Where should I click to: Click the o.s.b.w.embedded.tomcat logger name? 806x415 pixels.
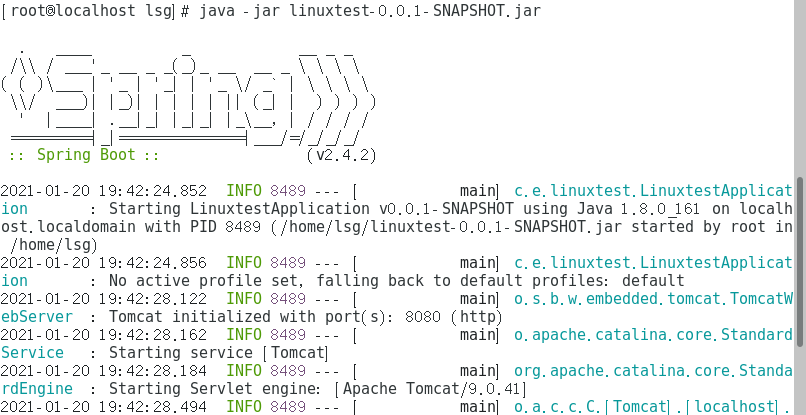pyautogui.click(x=653, y=299)
